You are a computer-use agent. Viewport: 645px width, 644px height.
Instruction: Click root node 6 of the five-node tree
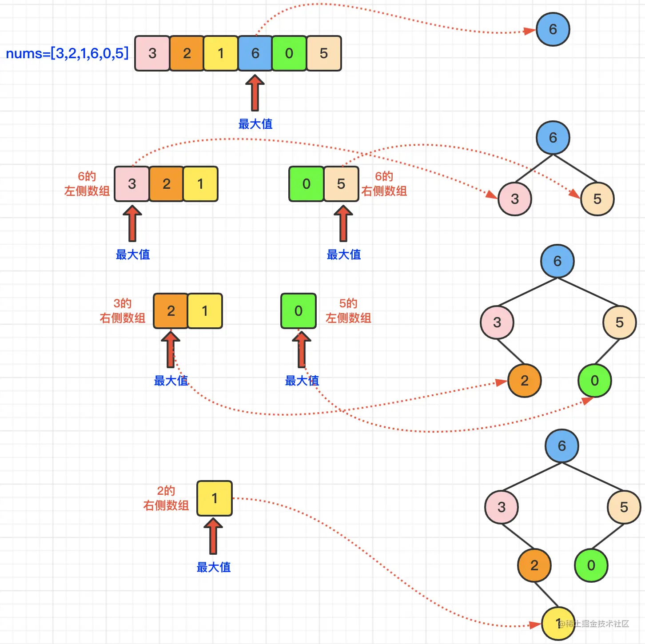point(557,261)
